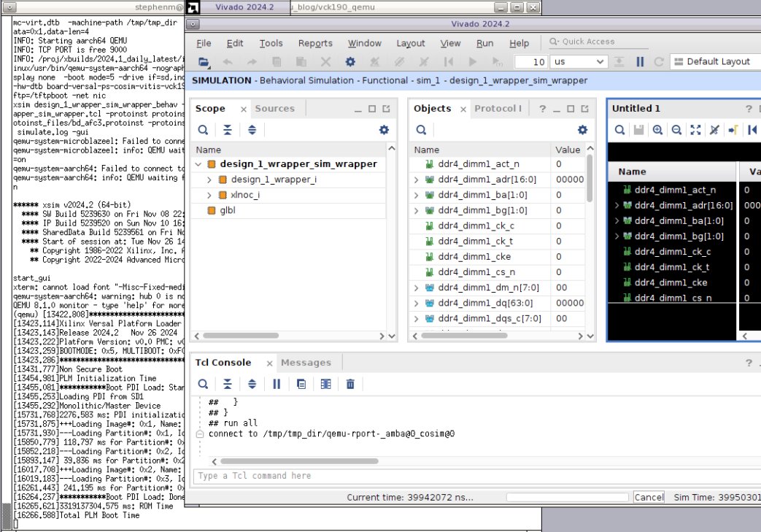Switch to the Sources tab
This screenshot has height=532, width=761.
pyautogui.click(x=274, y=109)
